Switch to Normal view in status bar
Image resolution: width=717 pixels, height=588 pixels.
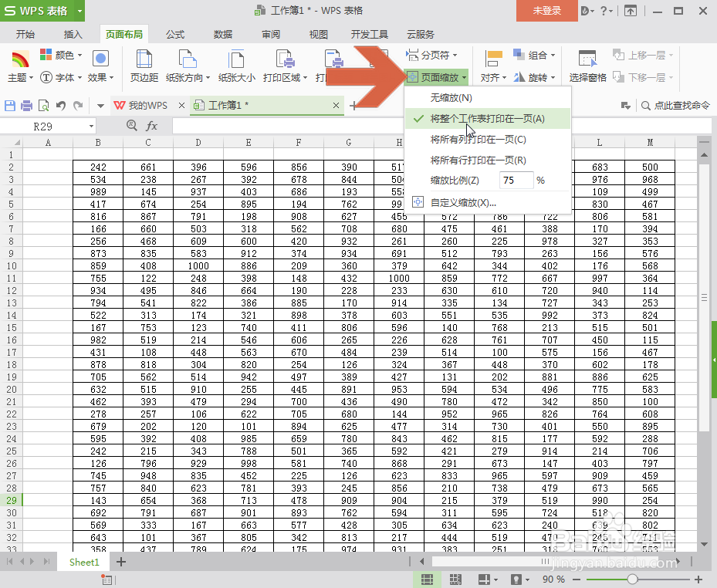click(x=427, y=580)
